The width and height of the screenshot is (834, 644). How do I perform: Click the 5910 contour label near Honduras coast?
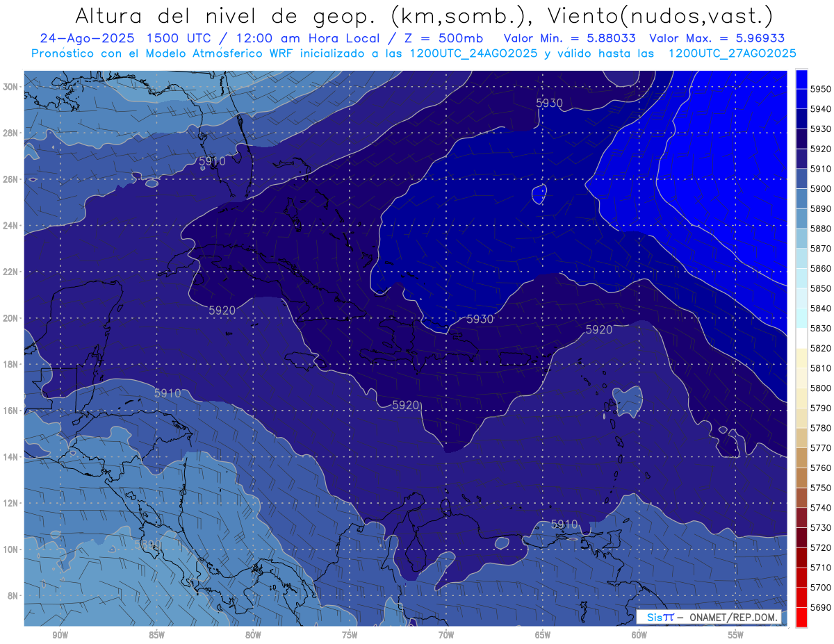(x=167, y=393)
